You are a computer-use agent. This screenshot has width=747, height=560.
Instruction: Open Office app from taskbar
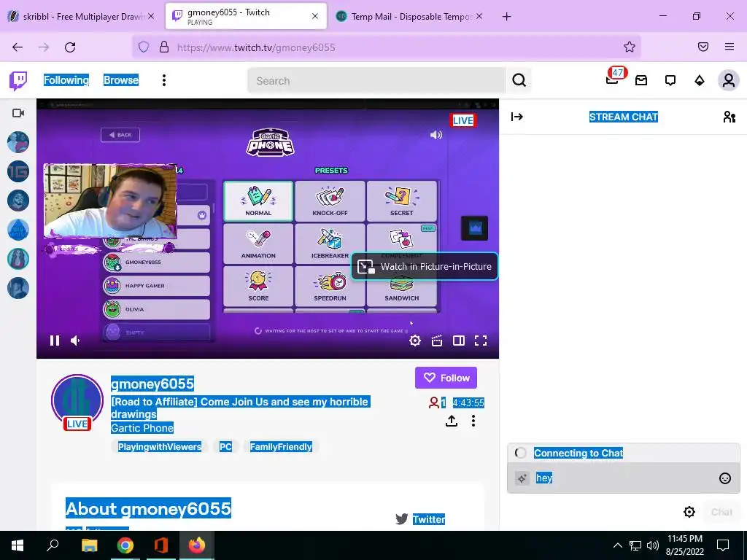(x=161, y=545)
